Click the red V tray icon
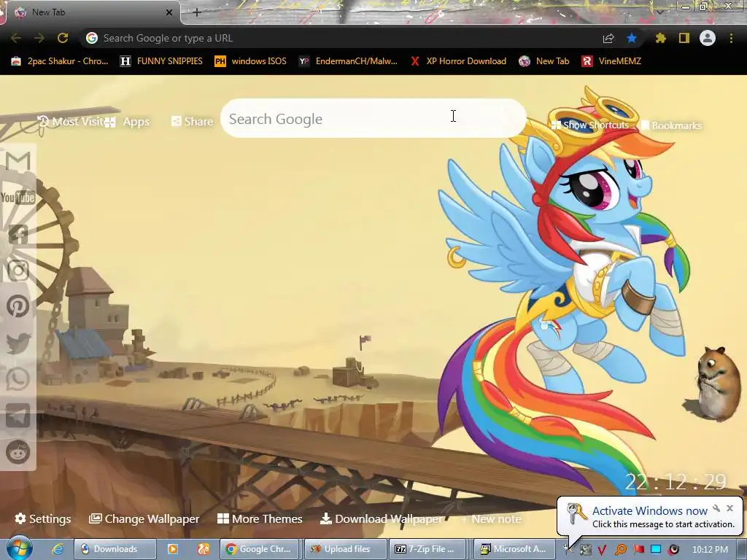This screenshot has width=747, height=560. [602, 550]
